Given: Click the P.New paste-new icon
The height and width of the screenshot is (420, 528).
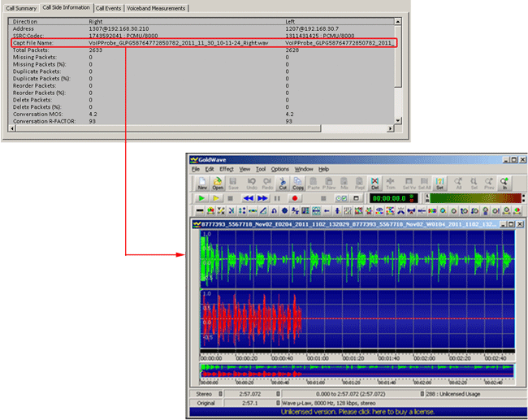Looking at the screenshot, I should coord(329,184).
